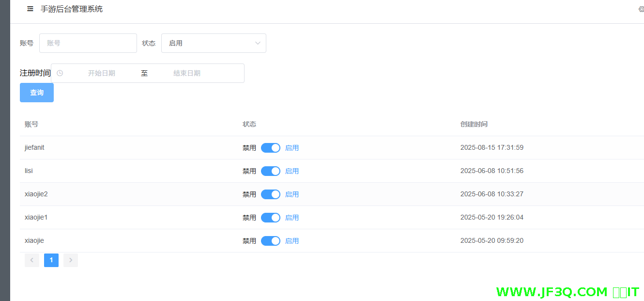Toggle status switch for lisi
The height and width of the screenshot is (301, 644).
270,171
